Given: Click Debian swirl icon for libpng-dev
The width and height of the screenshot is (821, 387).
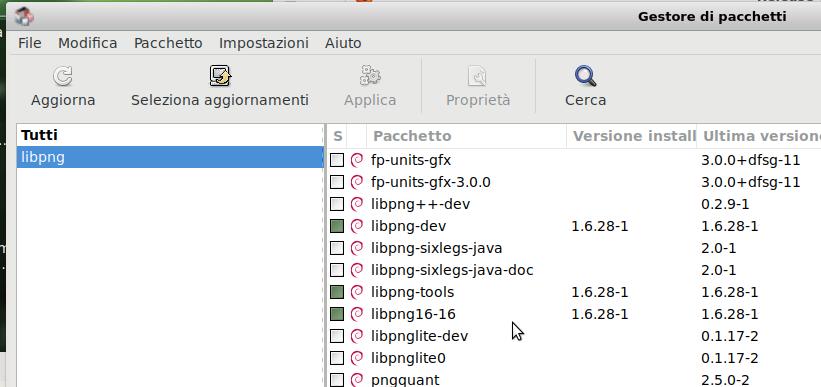Looking at the screenshot, I should (x=357, y=226).
